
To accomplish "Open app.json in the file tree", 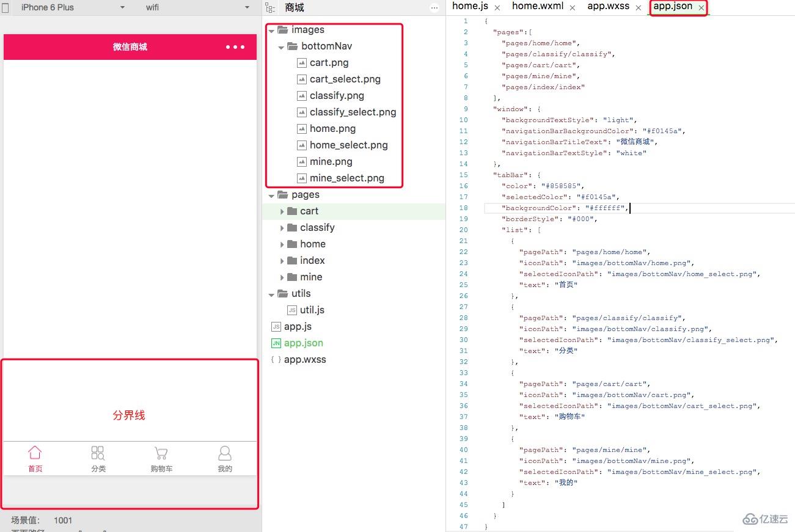I will pyautogui.click(x=304, y=343).
